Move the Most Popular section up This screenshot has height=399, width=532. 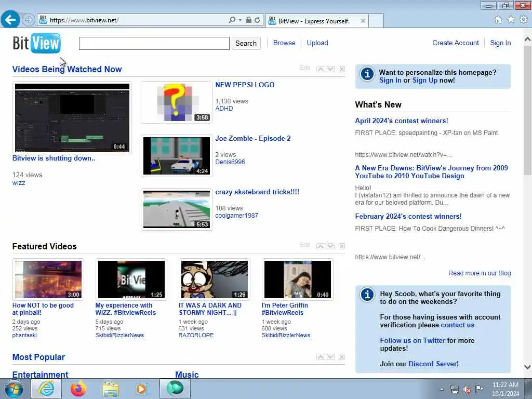tap(320, 357)
